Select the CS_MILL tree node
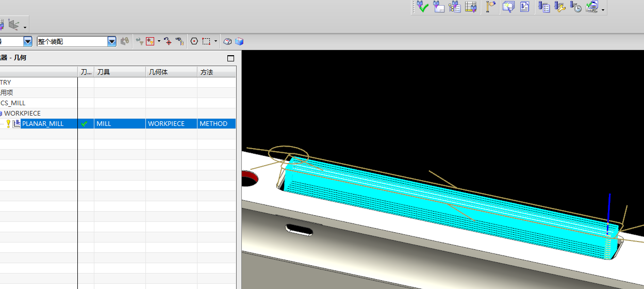The height and width of the screenshot is (289, 644). pos(13,103)
